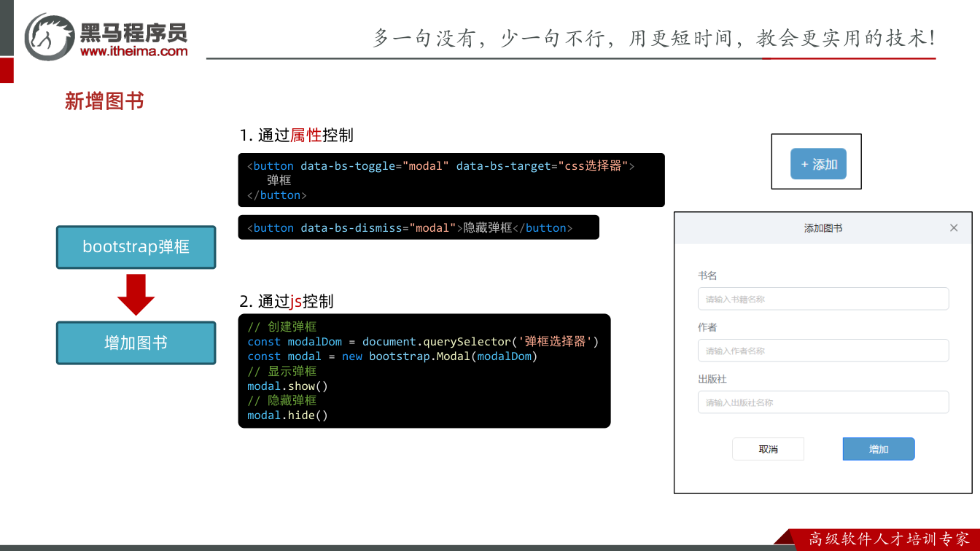
Task: Click the 出版社 field label
Action: pos(712,379)
